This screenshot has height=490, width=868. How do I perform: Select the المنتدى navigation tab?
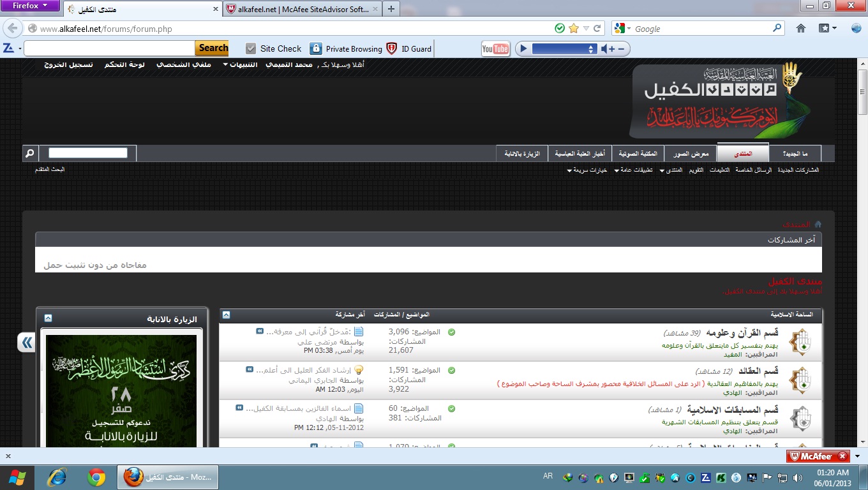tap(743, 153)
